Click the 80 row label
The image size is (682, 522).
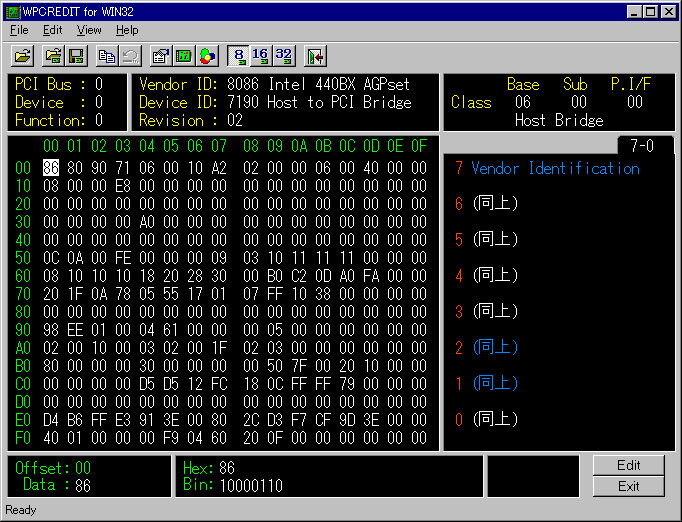pyautogui.click(x=23, y=312)
